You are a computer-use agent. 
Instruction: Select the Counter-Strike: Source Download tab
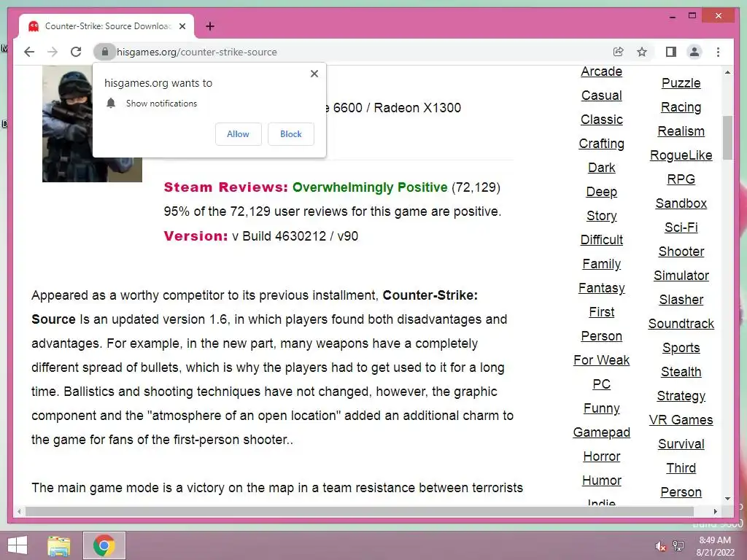click(107, 26)
